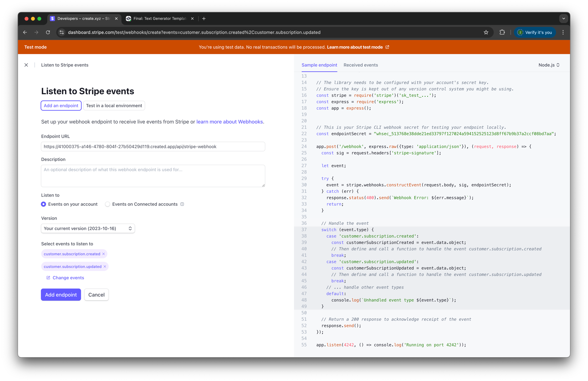
Task: Click info icon next to Connected accounts
Action: (182, 204)
